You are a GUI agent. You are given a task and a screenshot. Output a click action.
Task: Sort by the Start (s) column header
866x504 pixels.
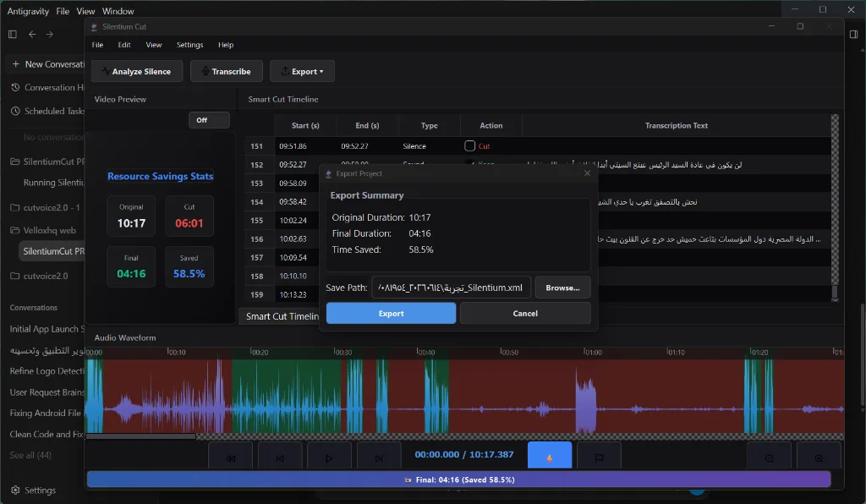(x=305, y=125)
